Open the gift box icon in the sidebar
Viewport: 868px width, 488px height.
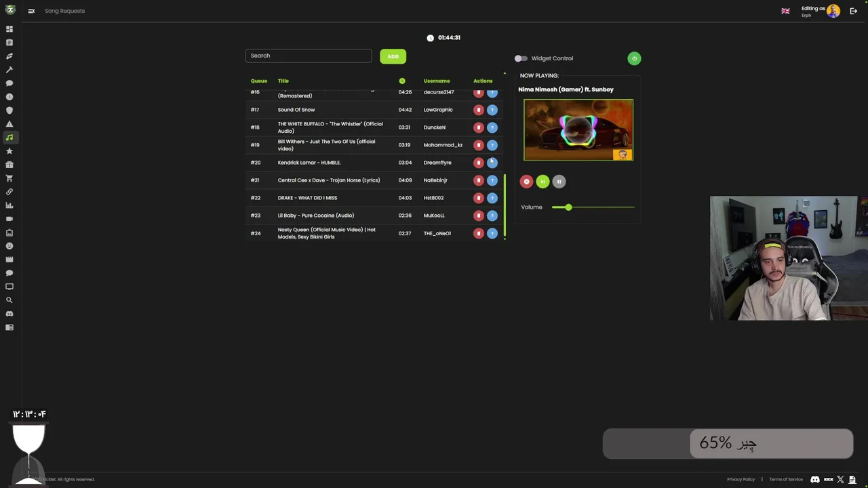coord(9,165)
